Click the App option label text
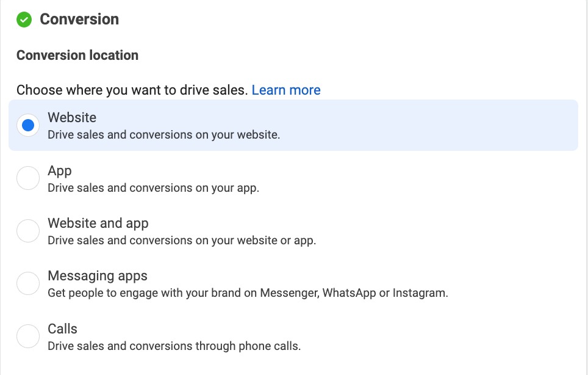This screenshot has width=588, height=375. [x=60, y=170]
